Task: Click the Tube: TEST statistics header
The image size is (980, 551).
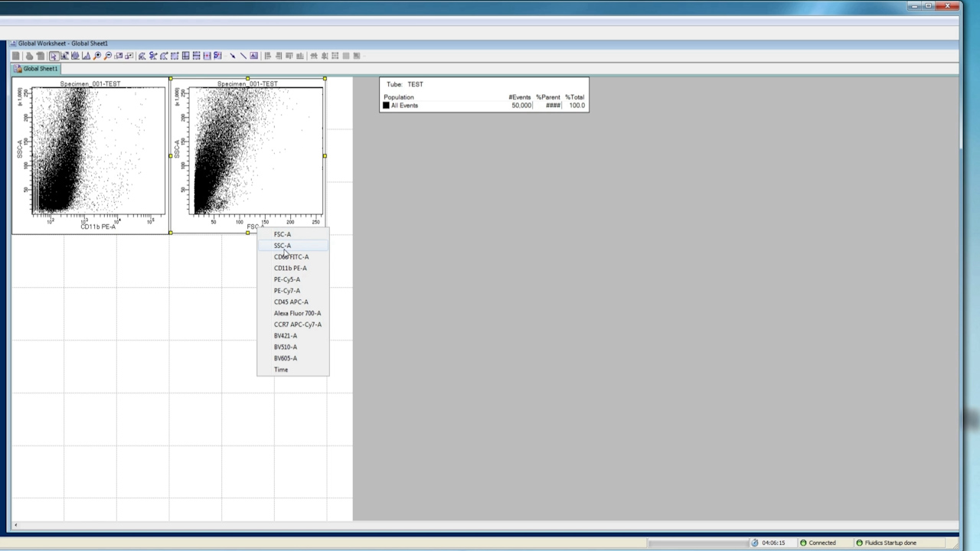Action: (x=405, y=84)
